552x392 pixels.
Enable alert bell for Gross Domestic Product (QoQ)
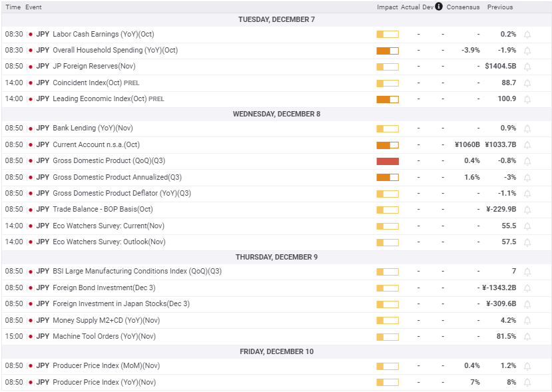click(x=527, y=161)
